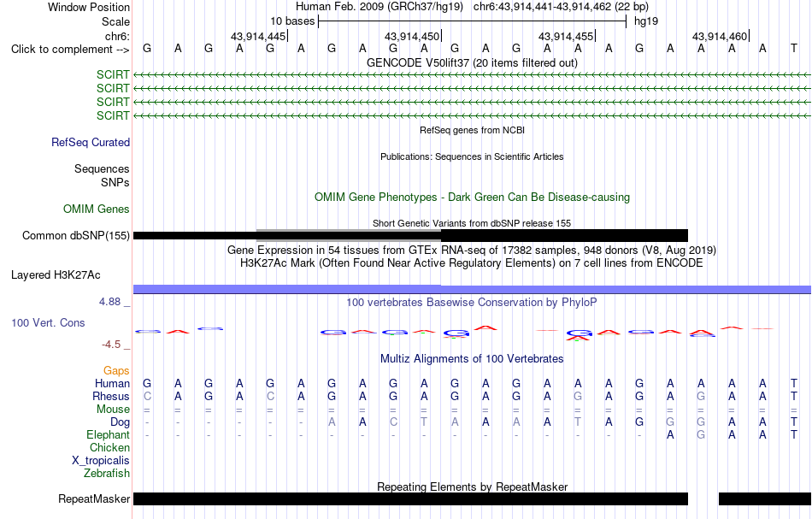Image resolution: width=812 pixels, height=519 pixels.
Task: Click the Gaps row label
Action: (116, 370)
